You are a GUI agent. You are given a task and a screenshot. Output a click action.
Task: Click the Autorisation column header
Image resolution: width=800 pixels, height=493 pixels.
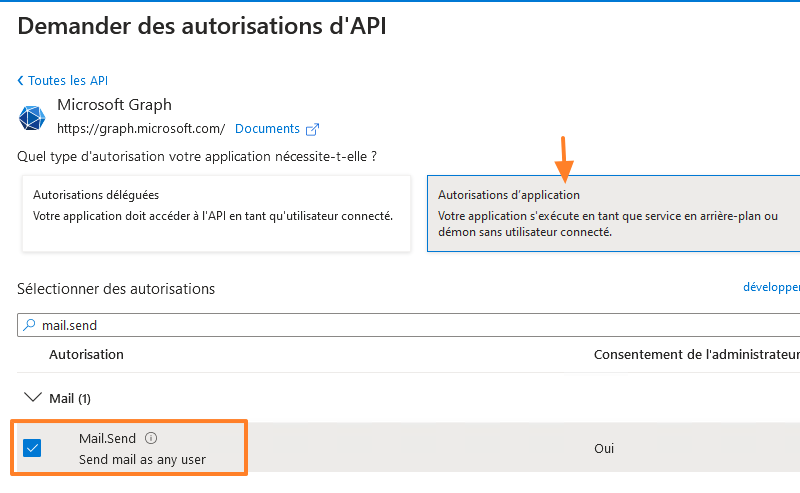[x=86, y=354]
